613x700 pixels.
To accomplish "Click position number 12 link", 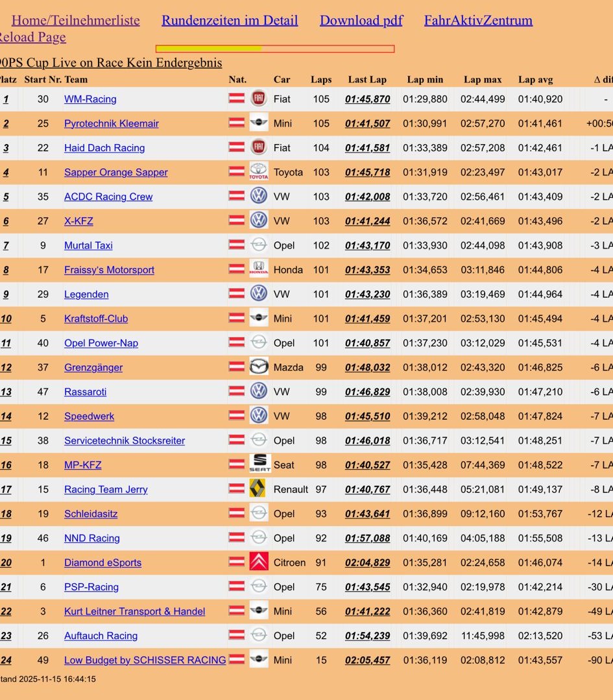I will point(6,367).
